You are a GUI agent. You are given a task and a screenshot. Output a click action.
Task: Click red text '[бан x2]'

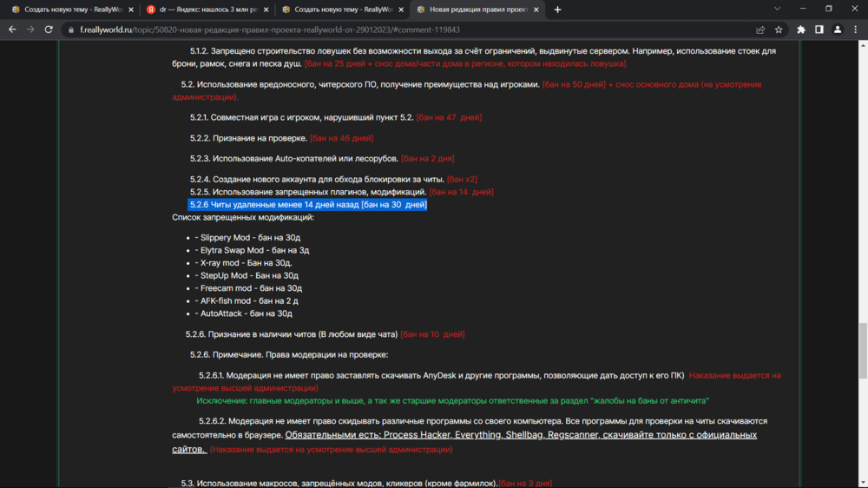462,180
